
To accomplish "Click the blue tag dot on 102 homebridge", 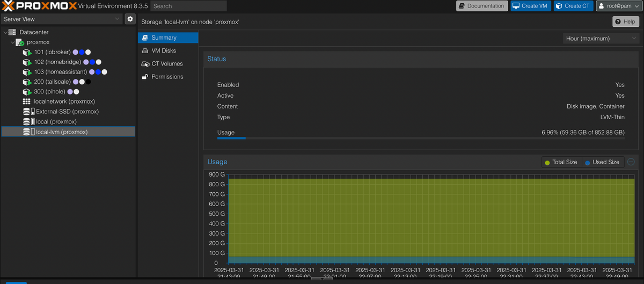I will tap(92, 62).
